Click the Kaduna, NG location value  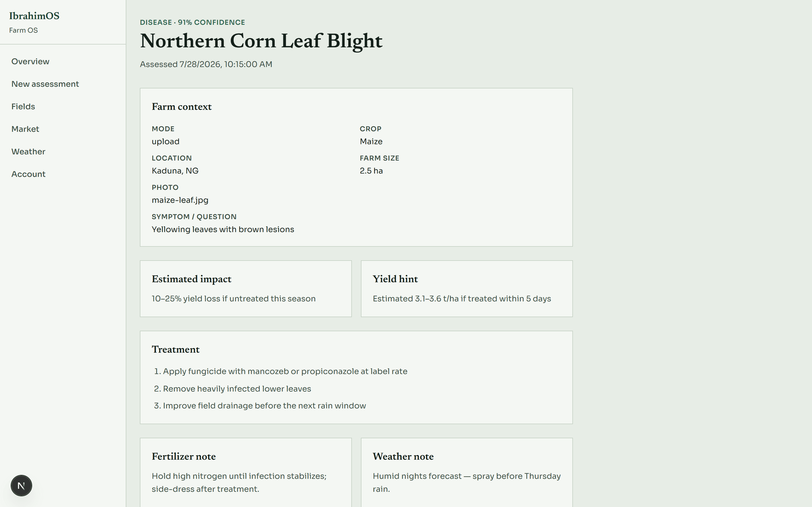175,171
